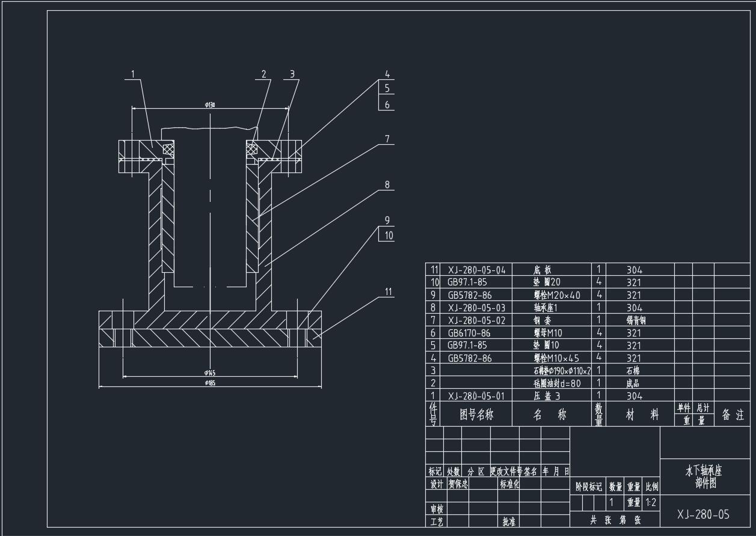This screenshot has width=756, height=536.
Task: Click the '工艺' label cell
Action: click(436, 522)
